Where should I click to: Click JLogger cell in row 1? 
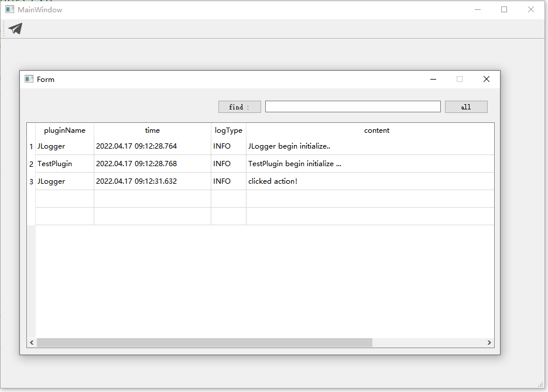64,146
